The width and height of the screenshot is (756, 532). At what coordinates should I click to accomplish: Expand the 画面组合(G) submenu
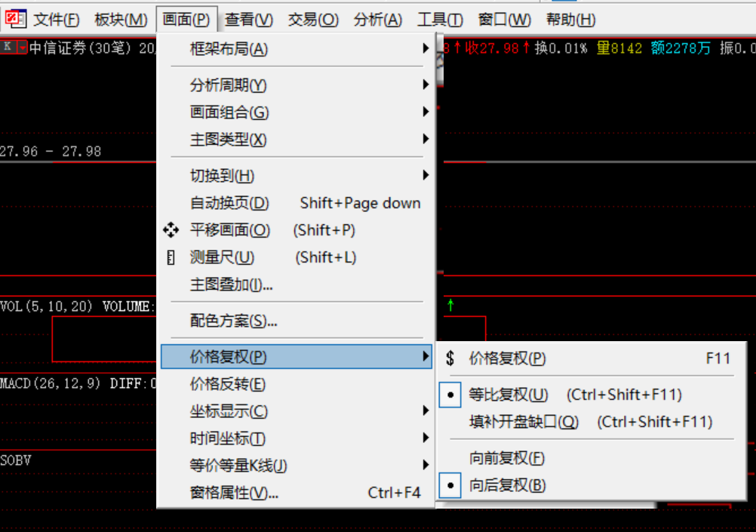tap(297, 112)
